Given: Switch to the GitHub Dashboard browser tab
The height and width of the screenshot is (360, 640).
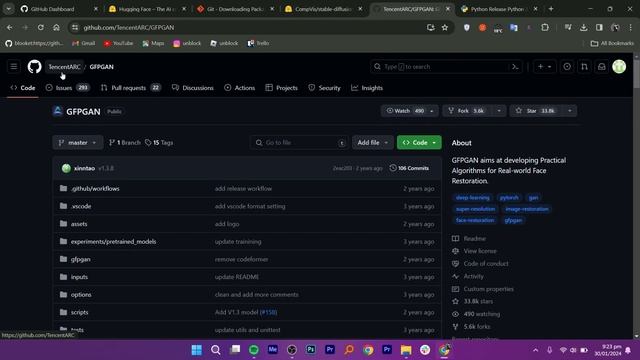Looking at the screenshot, I should pos(59,9).
